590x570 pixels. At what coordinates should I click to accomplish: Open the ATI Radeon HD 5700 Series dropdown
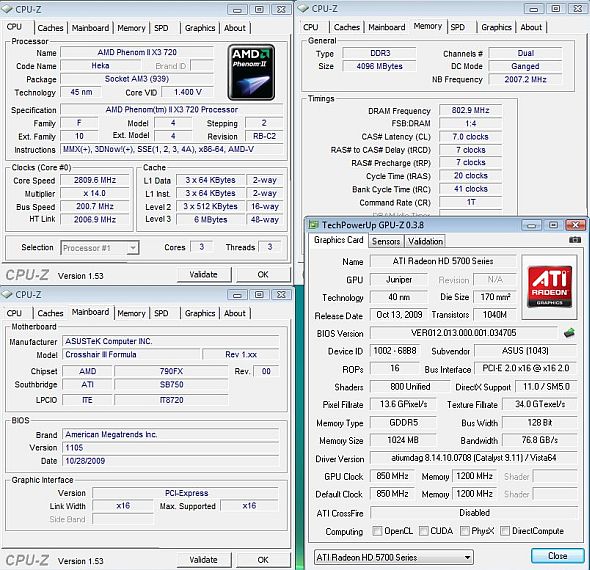point(394,557)
